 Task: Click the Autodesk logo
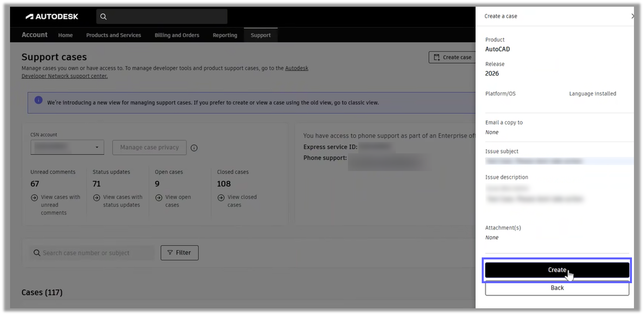[x=52, y=16]
